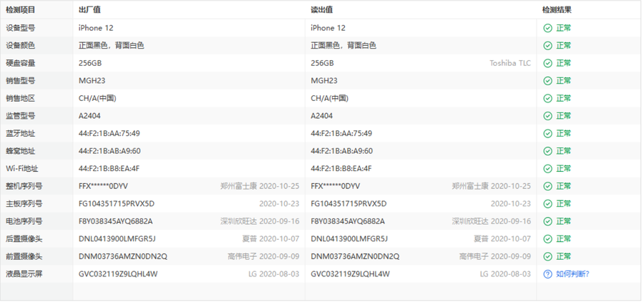Click F8Y038345AYQ6882A in the 读出值 column

(348, 221)
